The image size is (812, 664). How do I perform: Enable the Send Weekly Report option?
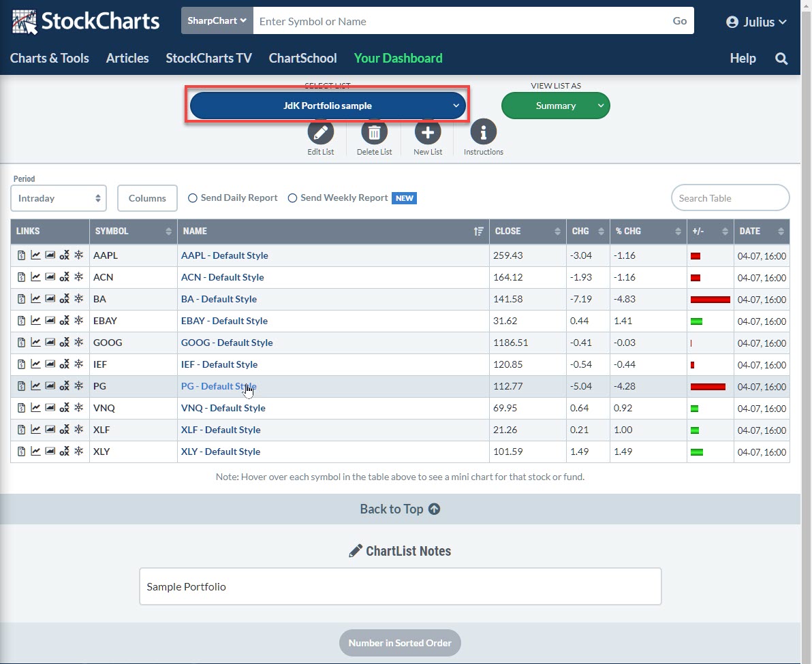293,198
